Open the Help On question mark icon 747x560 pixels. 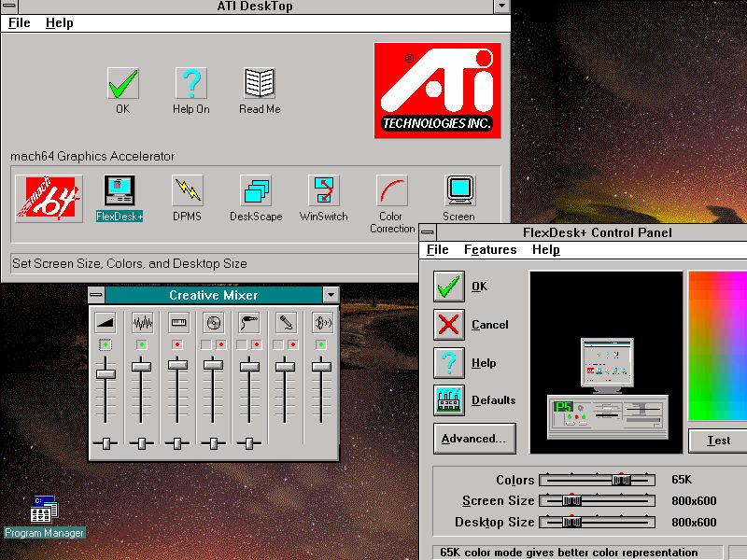point(191,83)
